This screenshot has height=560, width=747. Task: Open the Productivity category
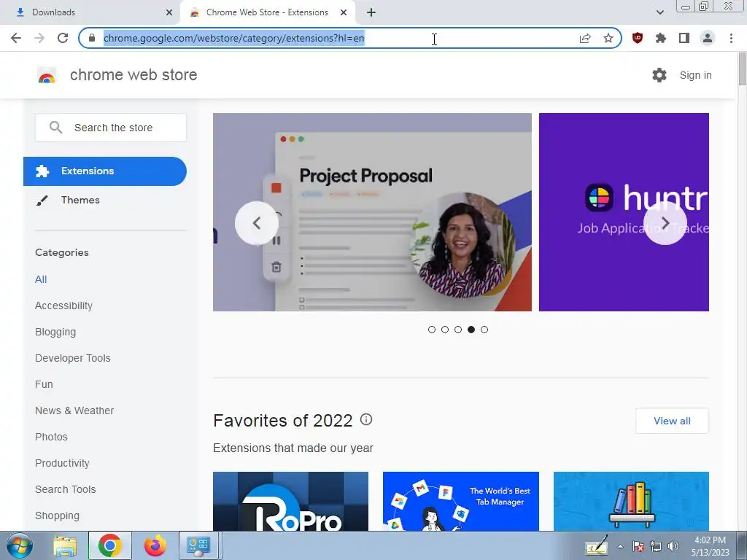(x=62, y=463)
